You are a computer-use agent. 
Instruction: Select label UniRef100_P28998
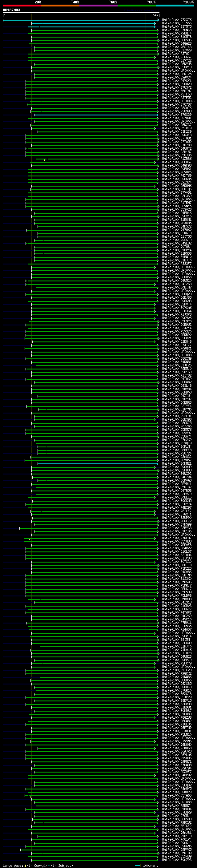(177, 111)
